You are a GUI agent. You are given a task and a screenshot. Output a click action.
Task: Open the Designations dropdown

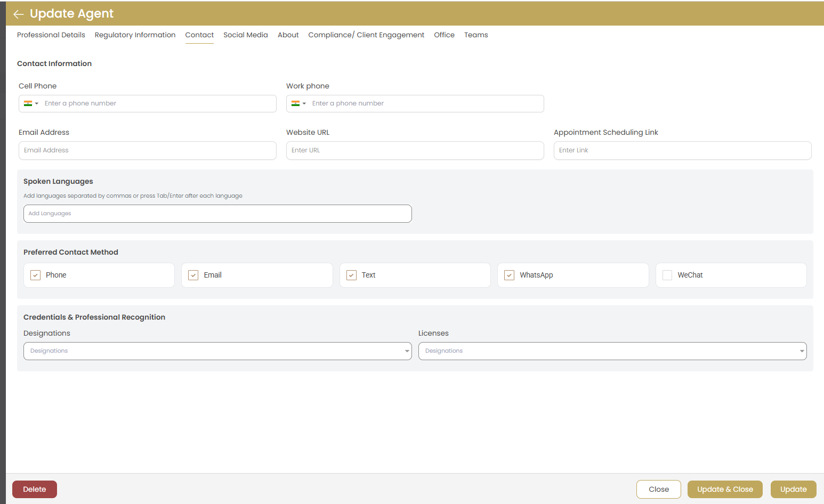click(407, 351)
